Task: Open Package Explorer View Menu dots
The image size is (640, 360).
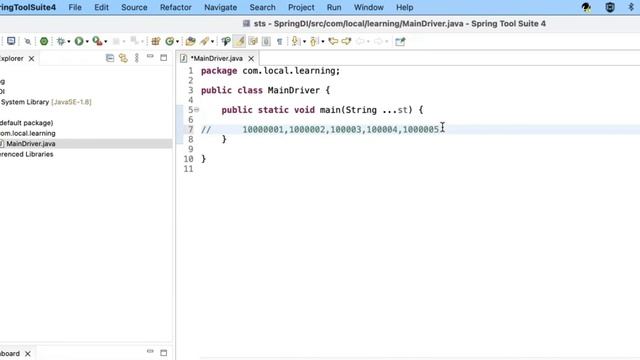Action: pos(137,58)
